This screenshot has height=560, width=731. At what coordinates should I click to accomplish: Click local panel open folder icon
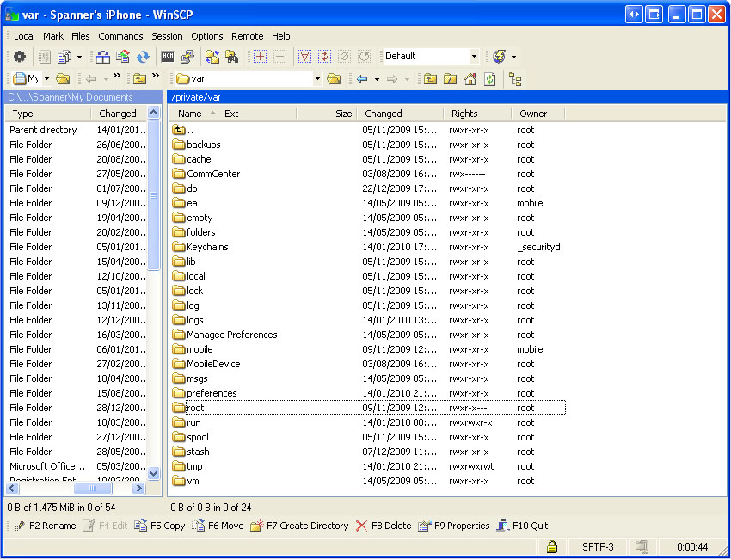point(63,79)
